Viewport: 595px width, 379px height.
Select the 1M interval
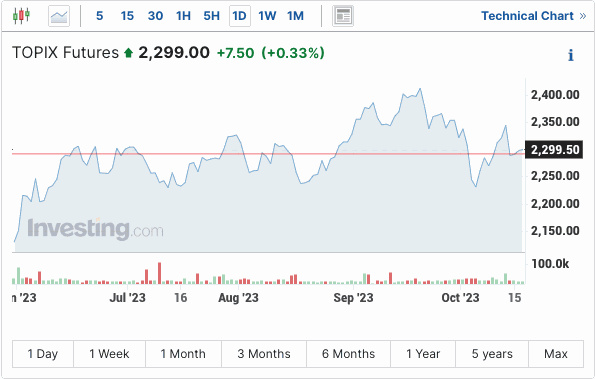(295, 16)
